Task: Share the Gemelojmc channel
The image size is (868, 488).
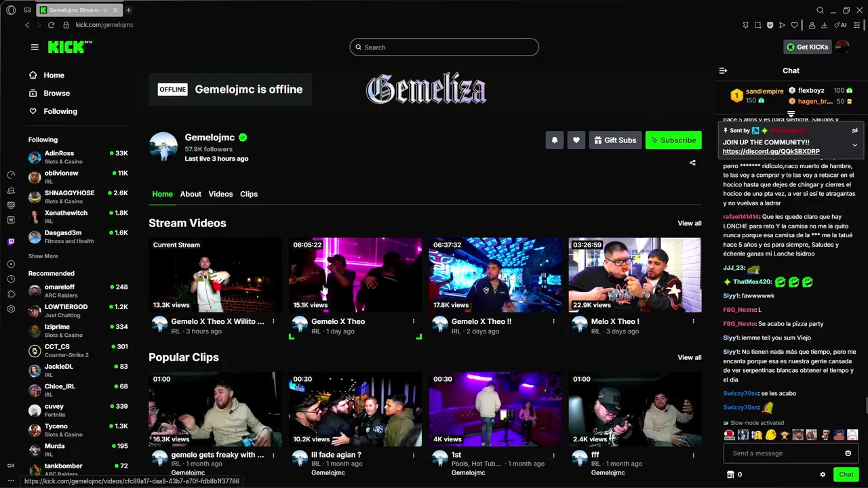Action: coord(692,163)
